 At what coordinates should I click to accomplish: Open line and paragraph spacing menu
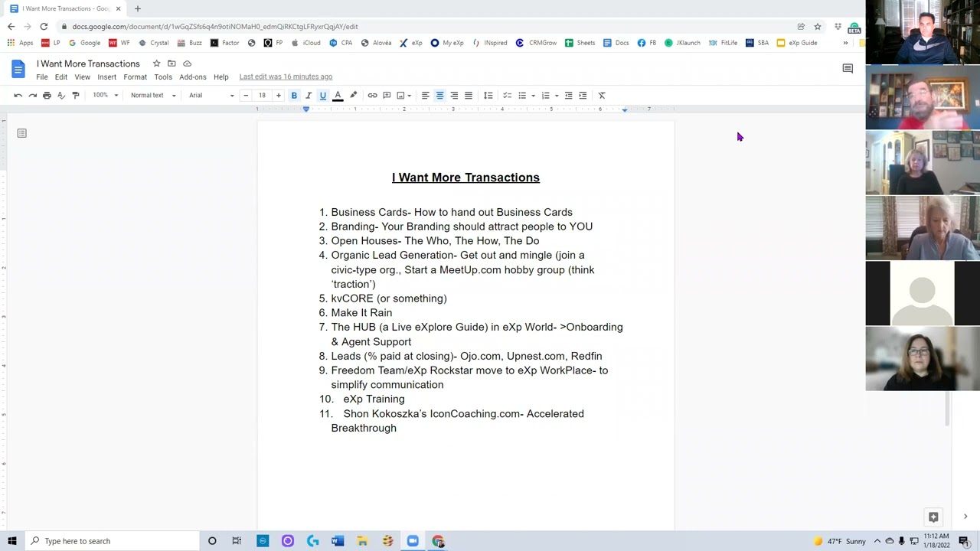(488, 96)
